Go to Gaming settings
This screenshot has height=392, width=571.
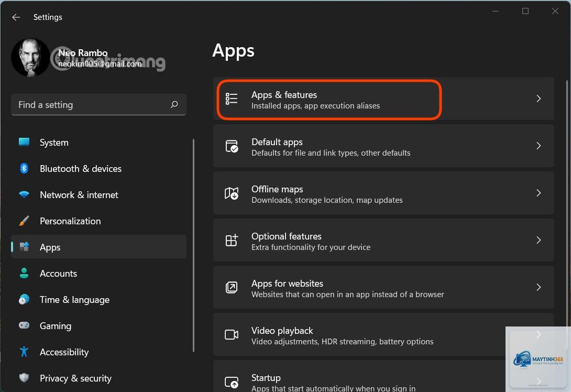(98, 325)
